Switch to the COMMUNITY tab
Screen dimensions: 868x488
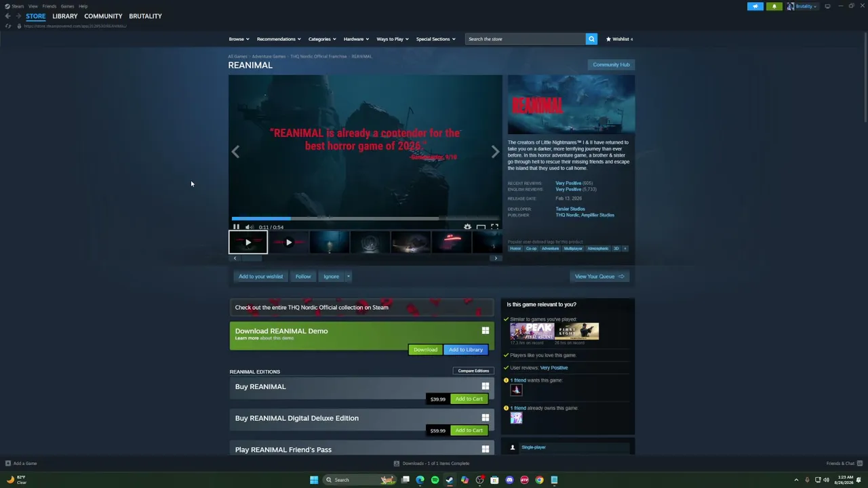(103, 16)
